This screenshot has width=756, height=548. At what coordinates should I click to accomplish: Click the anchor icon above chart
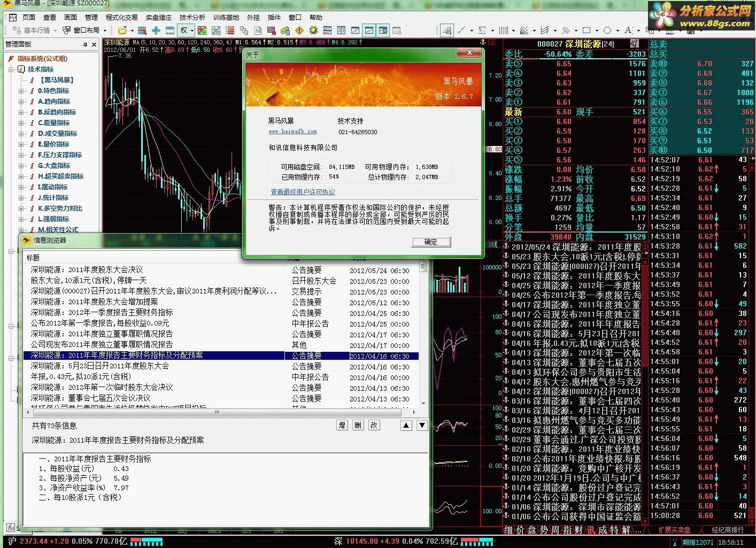point(483,41)
